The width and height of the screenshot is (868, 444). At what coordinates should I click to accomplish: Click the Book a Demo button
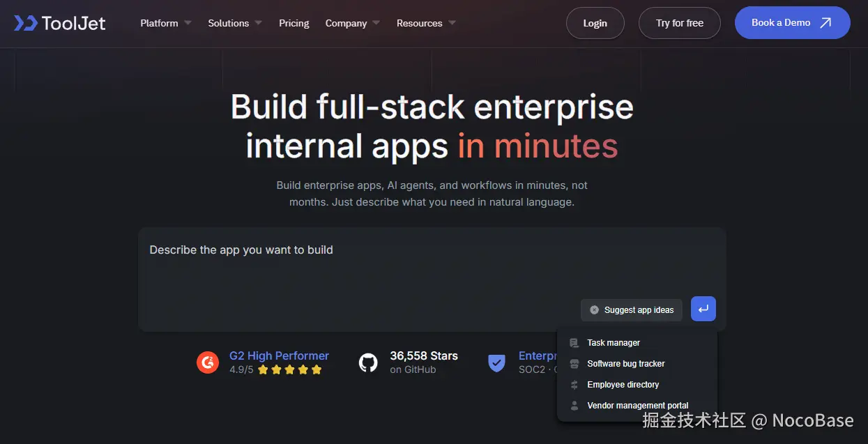point(793,23)
